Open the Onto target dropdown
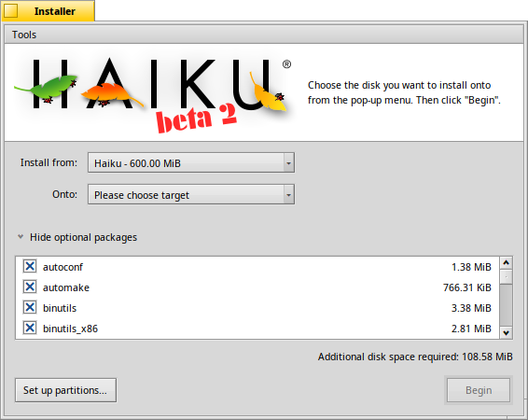Screen dimensions: 528x420 [x=191, y=194]
